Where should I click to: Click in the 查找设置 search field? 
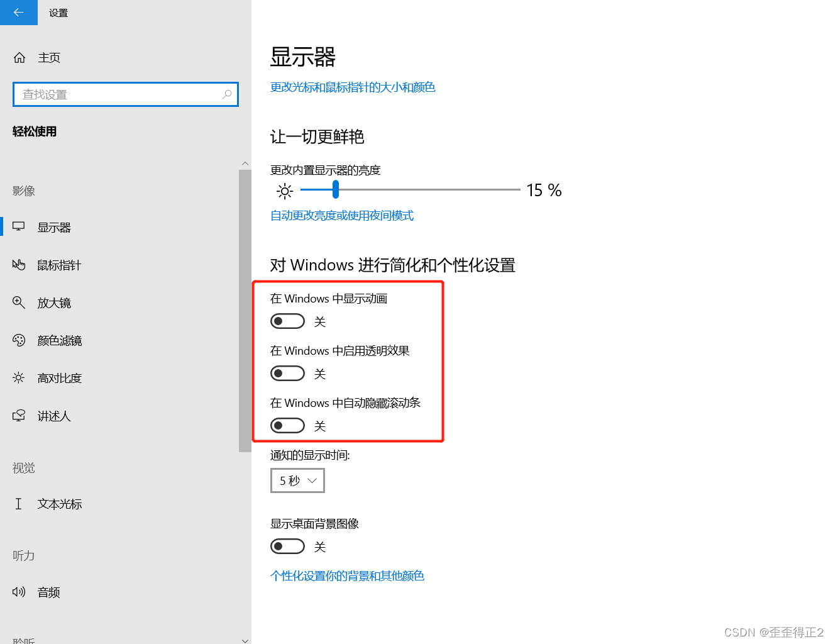(x=126, y=94)
